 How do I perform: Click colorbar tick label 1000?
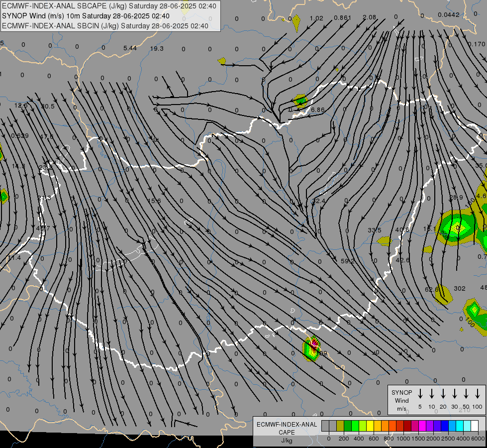[403, 439]
